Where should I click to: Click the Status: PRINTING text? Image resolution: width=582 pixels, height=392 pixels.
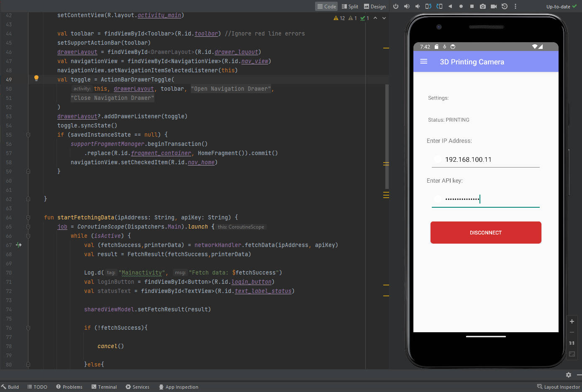coord(449,120)
